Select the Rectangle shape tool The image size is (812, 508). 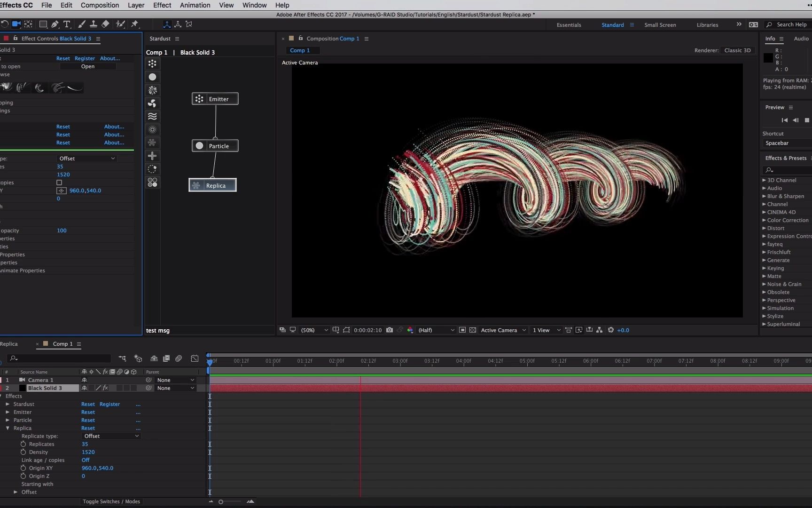[43, 24]
